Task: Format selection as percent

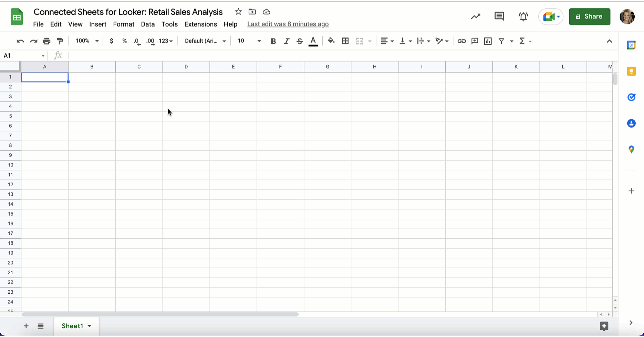Action: [x=124, y=41]
